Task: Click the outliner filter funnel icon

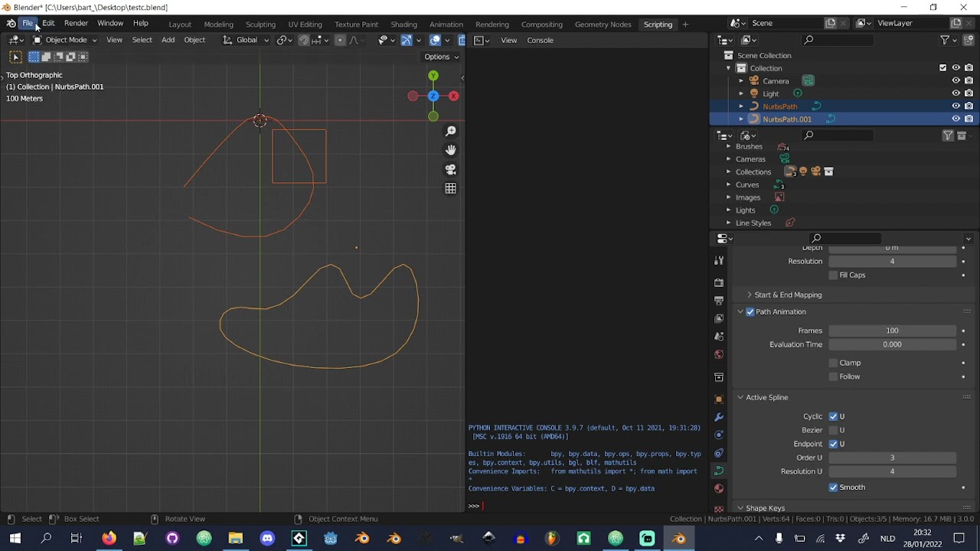Action: [945, 40]
